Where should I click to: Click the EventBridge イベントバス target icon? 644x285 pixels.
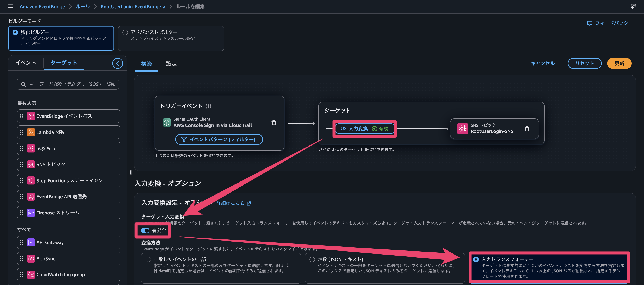tap(31, 116)
